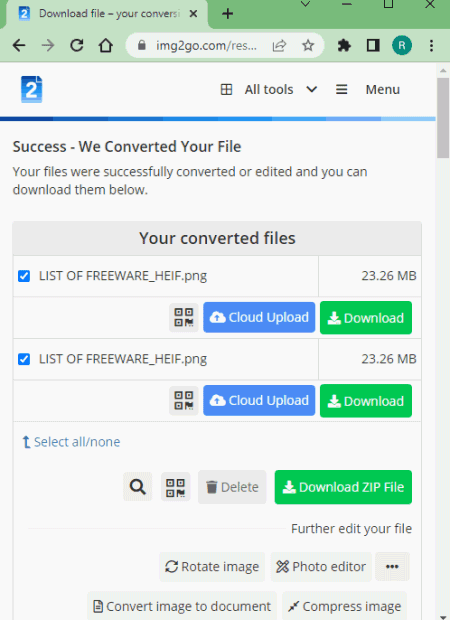Open QR code for first converted file
The image size is (450, 620).
tap(184, 318)
